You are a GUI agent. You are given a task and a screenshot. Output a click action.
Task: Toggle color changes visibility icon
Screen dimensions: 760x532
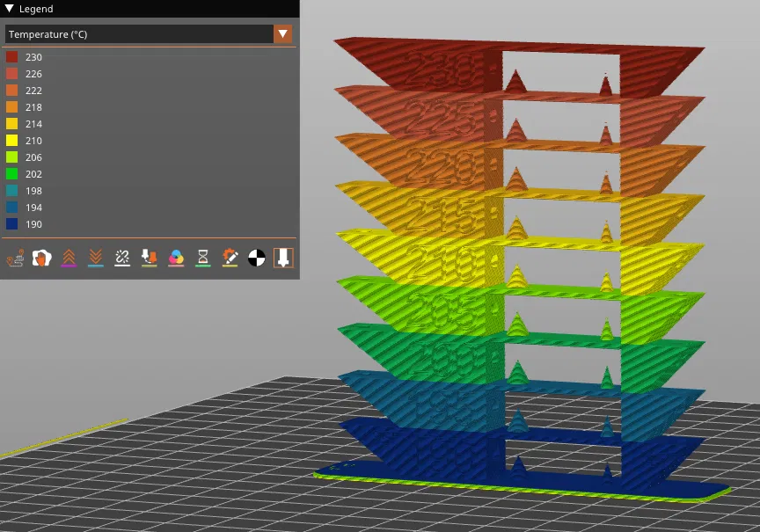(x=176, y=258)
